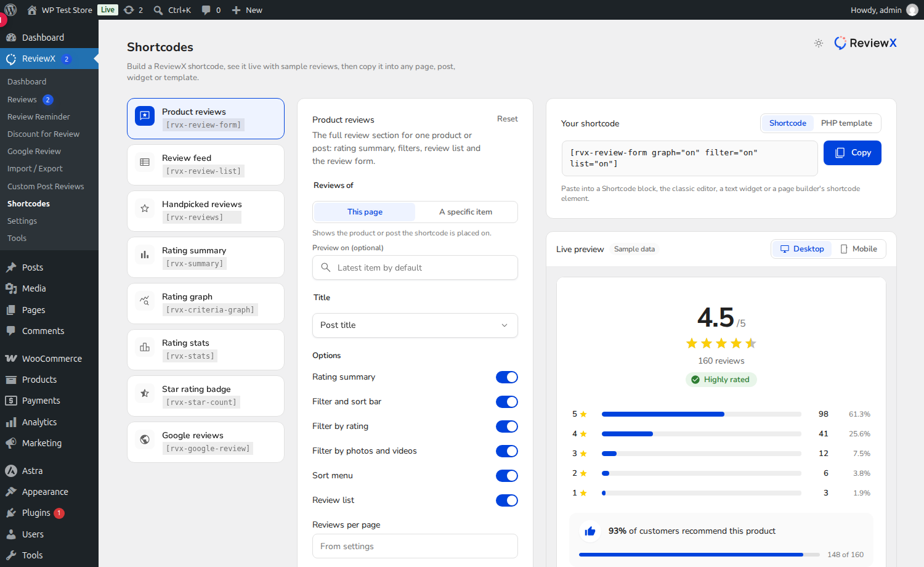Click the ReviewX logo at top right
This screenshot has width=924, height=567.
[x=865, y=43]
